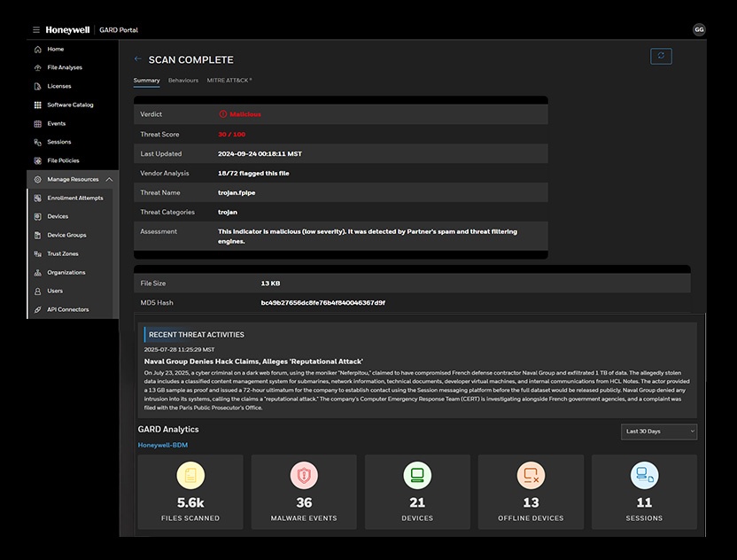Select the 36 malware events value
737x560 pixels.
304,502
